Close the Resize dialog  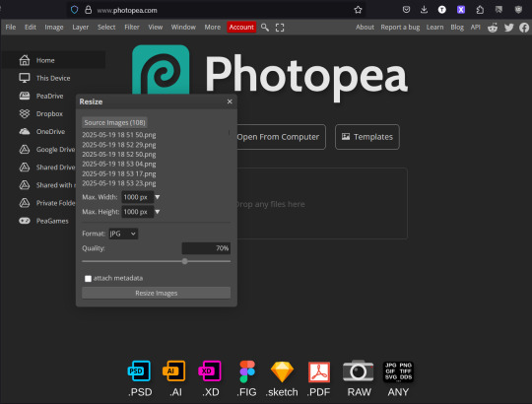[230, 101]
